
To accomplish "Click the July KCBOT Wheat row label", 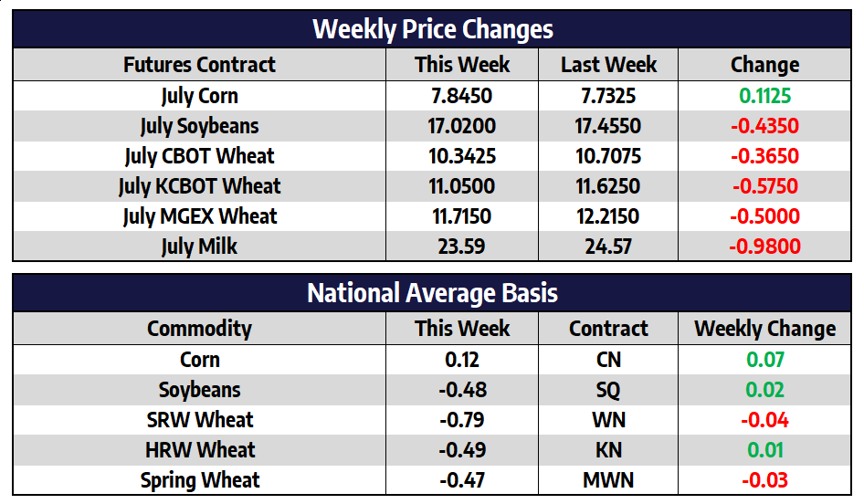I will [199, 186].
